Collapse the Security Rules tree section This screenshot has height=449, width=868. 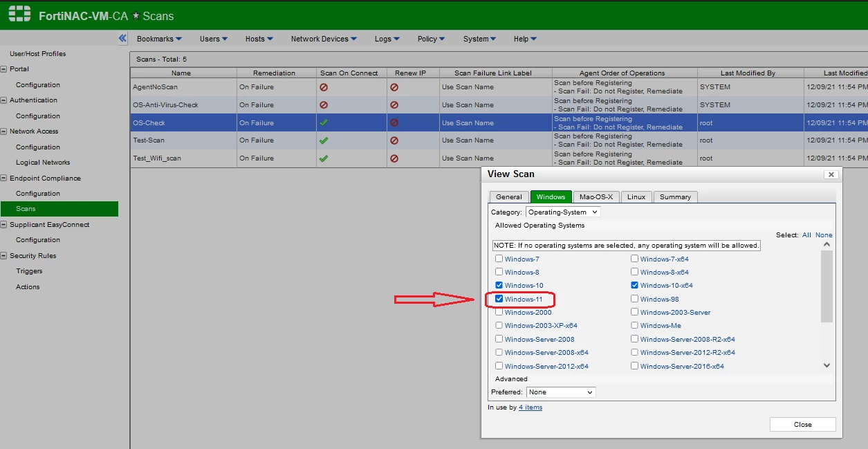(x=4, y=256)
